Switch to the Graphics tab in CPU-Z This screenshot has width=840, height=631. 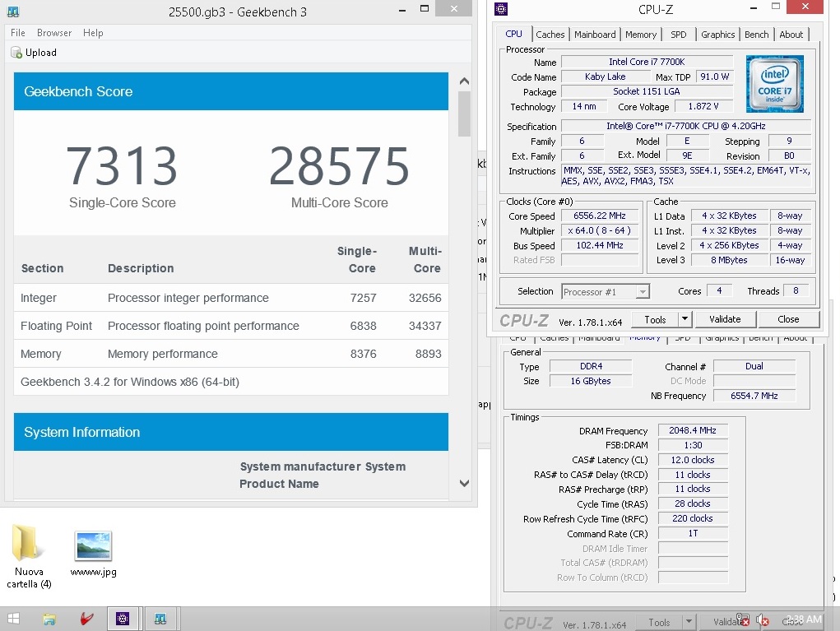(x=718, y=35)
